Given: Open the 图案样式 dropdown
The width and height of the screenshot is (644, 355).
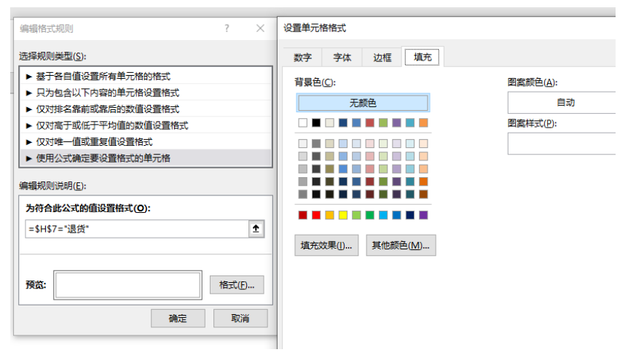Looking at the screenshot, I should [565, 144].
